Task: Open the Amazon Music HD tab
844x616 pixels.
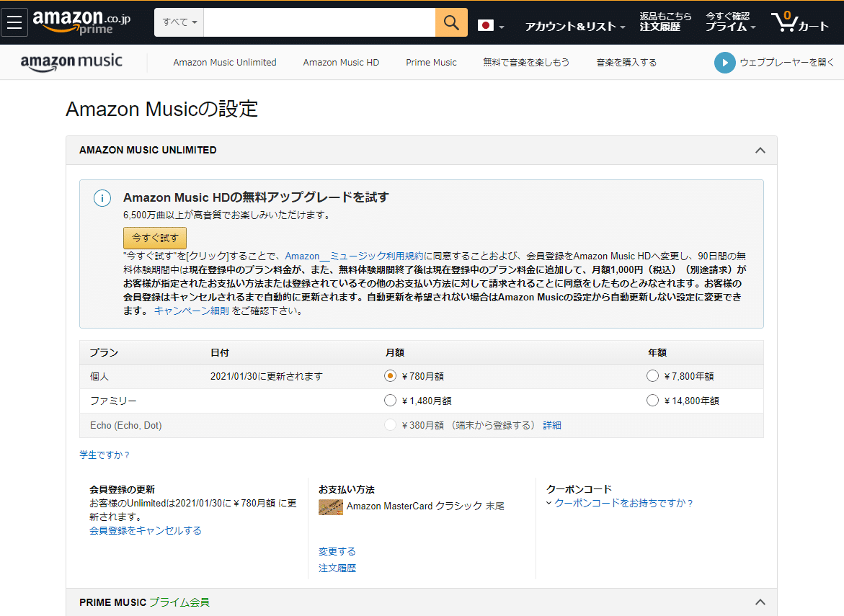Action: click(341, 63)
